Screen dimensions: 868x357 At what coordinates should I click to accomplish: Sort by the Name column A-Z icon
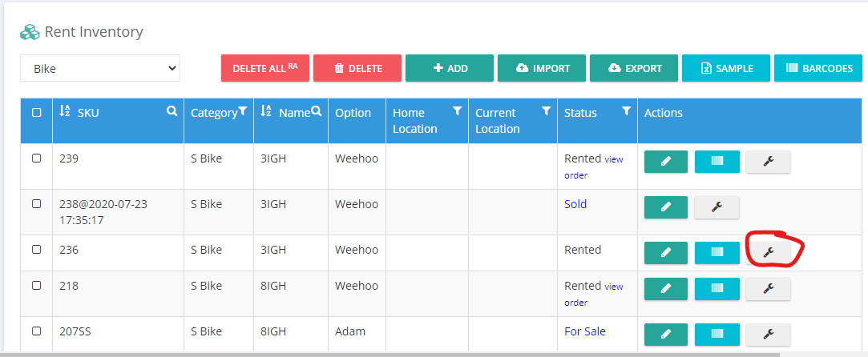tap(266, 111)
